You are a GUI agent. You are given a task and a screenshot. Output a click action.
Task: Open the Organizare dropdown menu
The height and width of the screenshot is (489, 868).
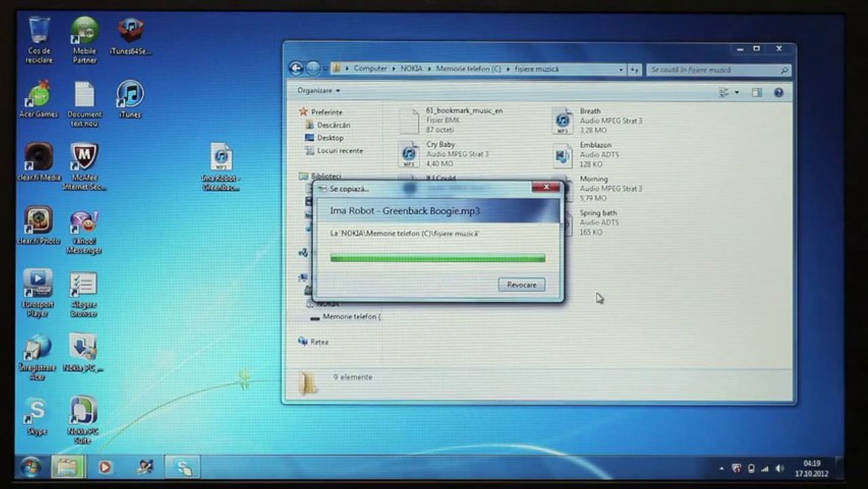pyautogui.click(x=318, y=90)
